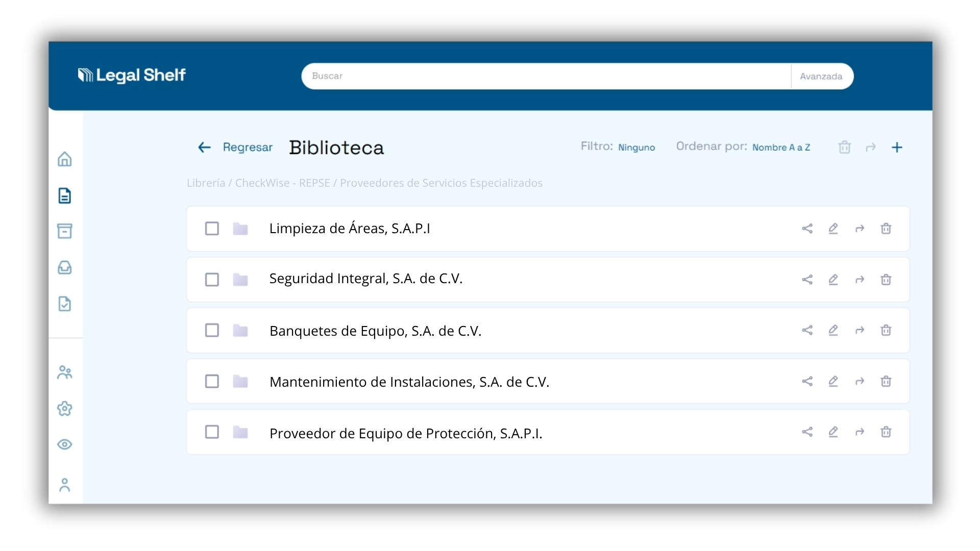The image size is (980, 551).
Task: Move the Seguridad Integral folder
Action: coord(860,280)
